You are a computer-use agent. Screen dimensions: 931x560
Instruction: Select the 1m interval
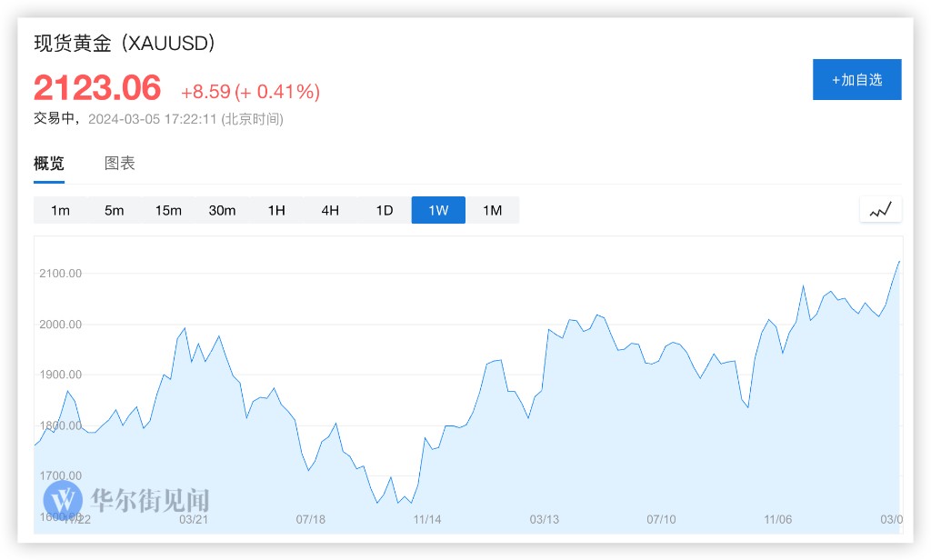click(x=60, y=210)
